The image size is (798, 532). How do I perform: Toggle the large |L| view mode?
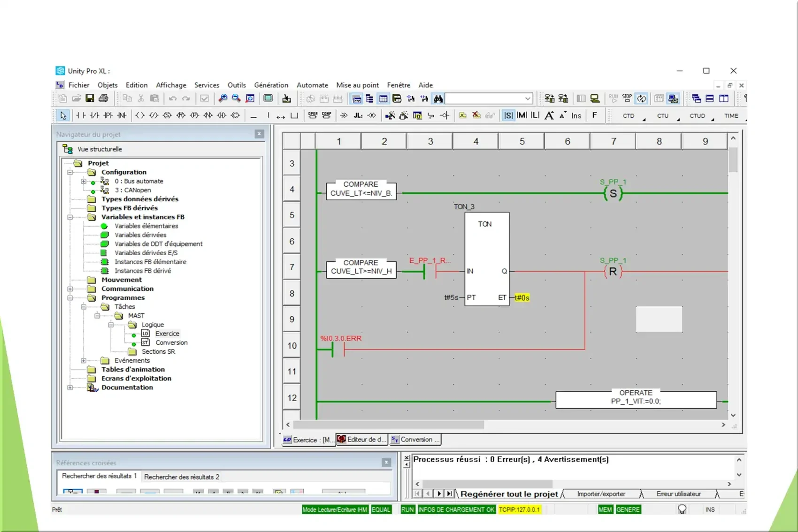535,115
